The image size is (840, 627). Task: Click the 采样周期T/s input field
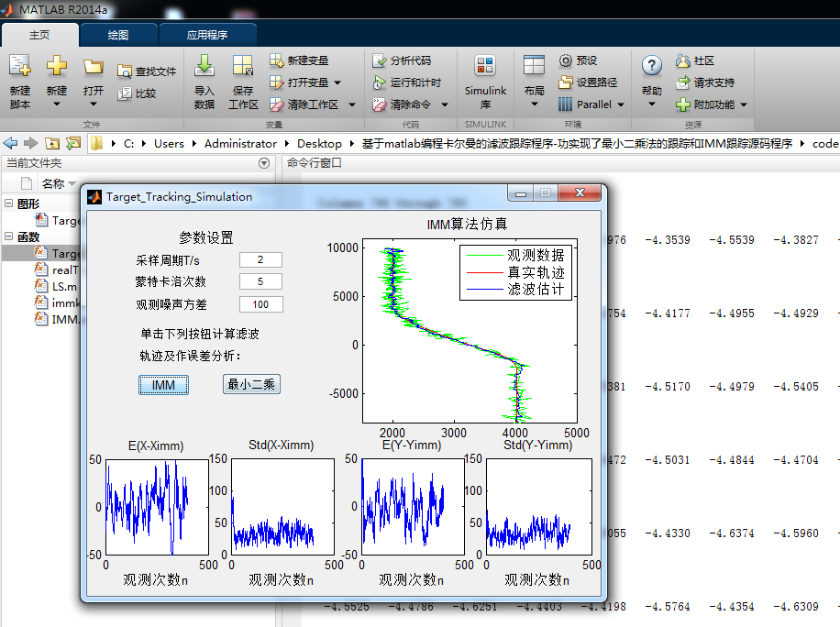(260, 259)
